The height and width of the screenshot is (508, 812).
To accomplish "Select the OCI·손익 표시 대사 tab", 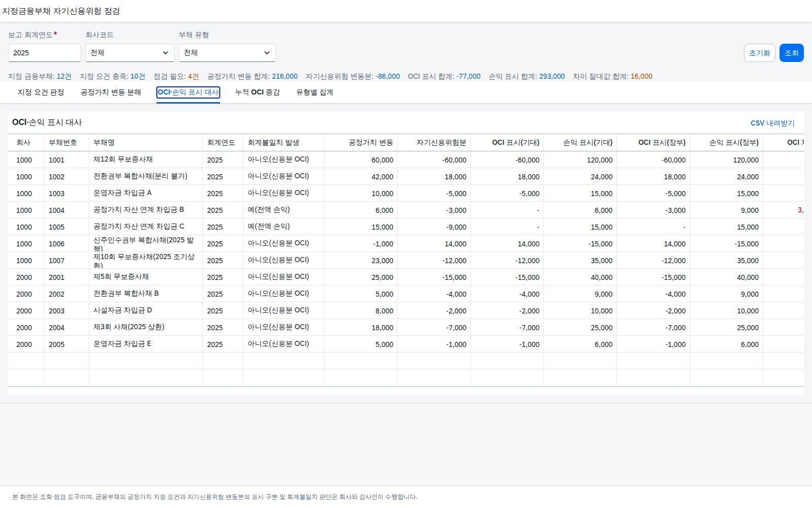I will pyautogui.click(x=188, y=92).
